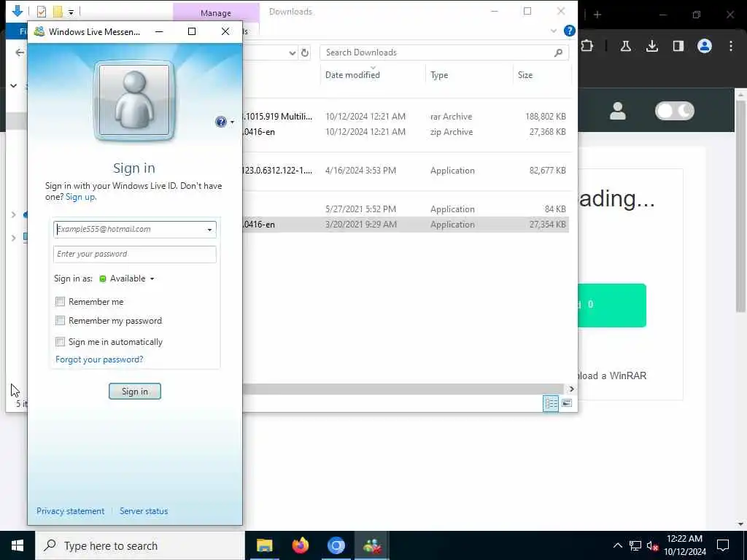The image size is (747, 560).
Task: Click the taskbar search box
Action: (x=140, y=545)
